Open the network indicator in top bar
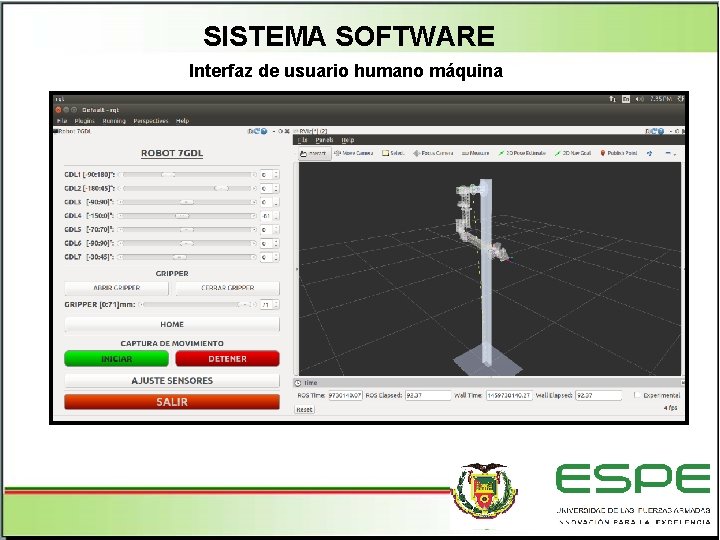The width and height of the screenshot is (720, 540). coord(612,99)
